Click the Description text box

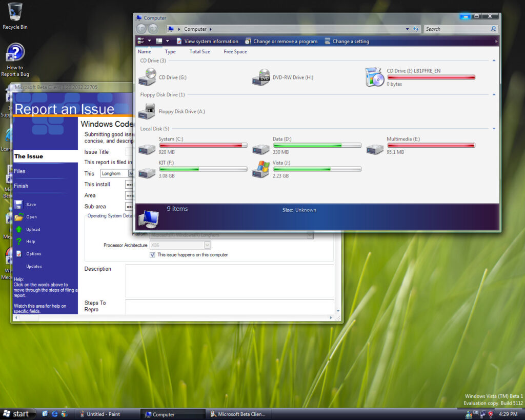click(x=230, y=281)
